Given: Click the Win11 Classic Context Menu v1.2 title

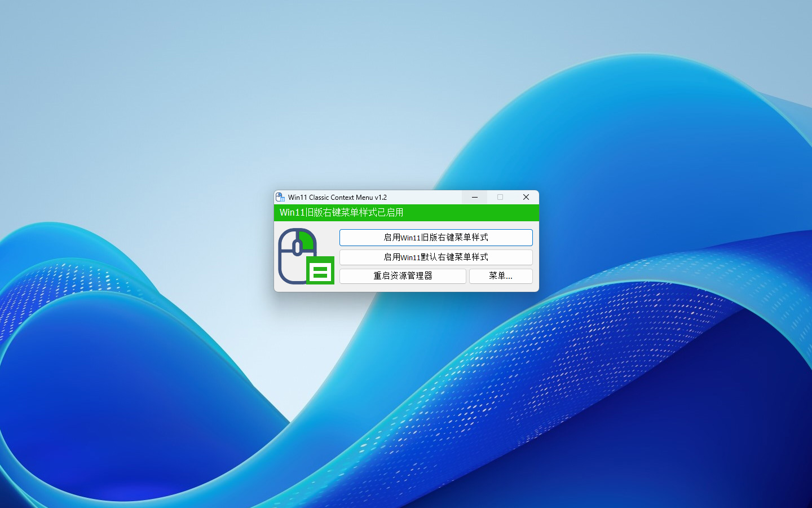Looking at the screenshot, I should 337,197.
